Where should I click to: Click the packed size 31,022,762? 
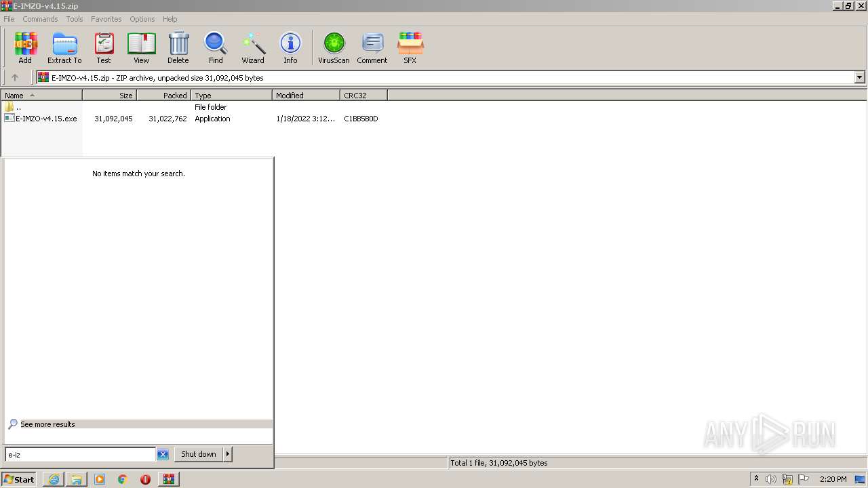point(167,119)
